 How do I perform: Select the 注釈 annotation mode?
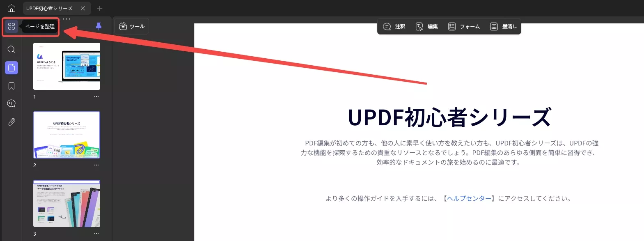coord(394,26)
